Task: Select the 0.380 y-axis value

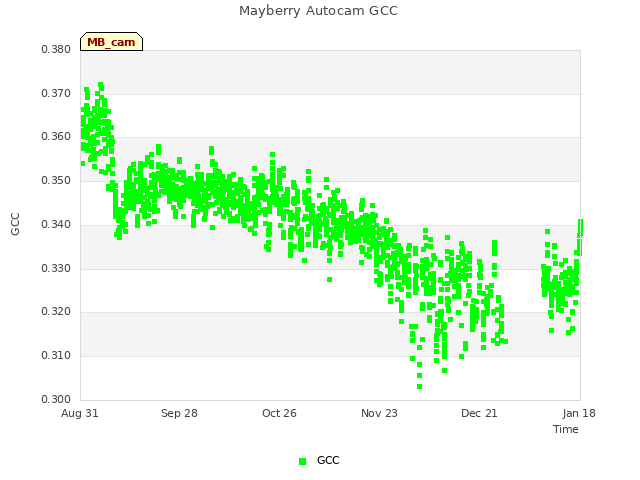Action: point(56,49)
